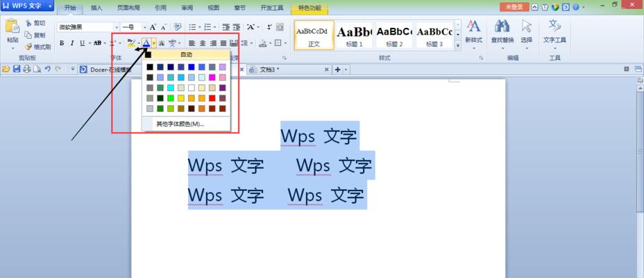Click the decrease indent icon

226,27
